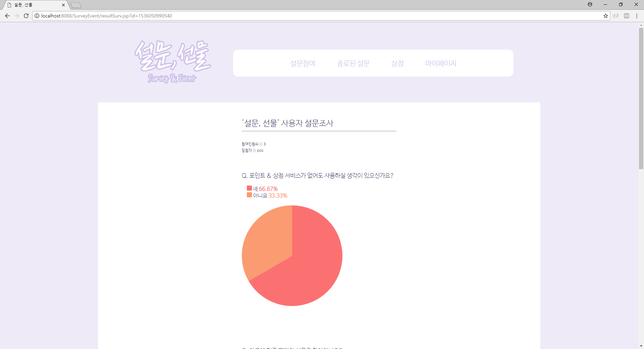The image size is (644, 349).
Task: Open the site information icon in the address bar
Action: tap(36, 15)
